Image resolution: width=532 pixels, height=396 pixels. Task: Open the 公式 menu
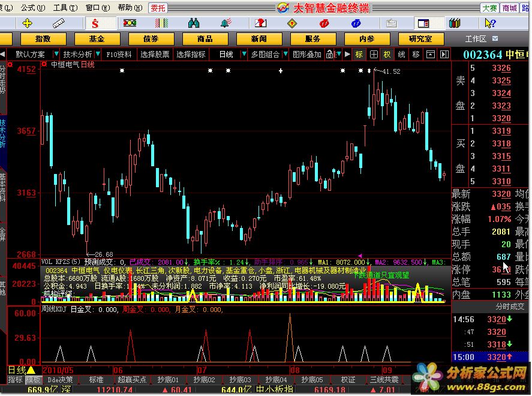click(32, 7)
